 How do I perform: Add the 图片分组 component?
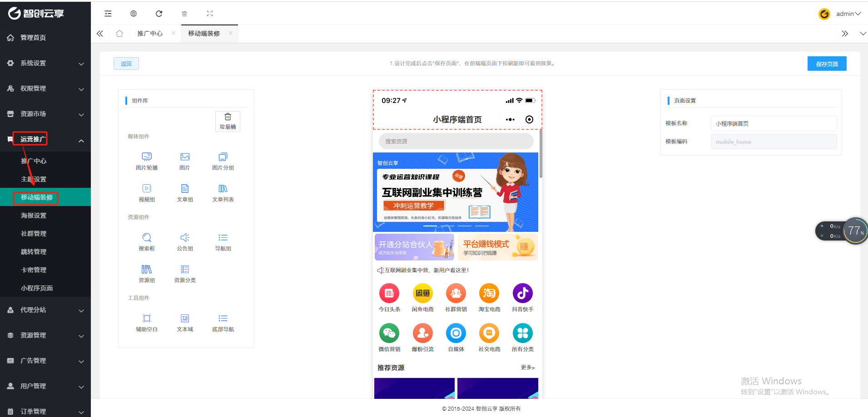223,161
